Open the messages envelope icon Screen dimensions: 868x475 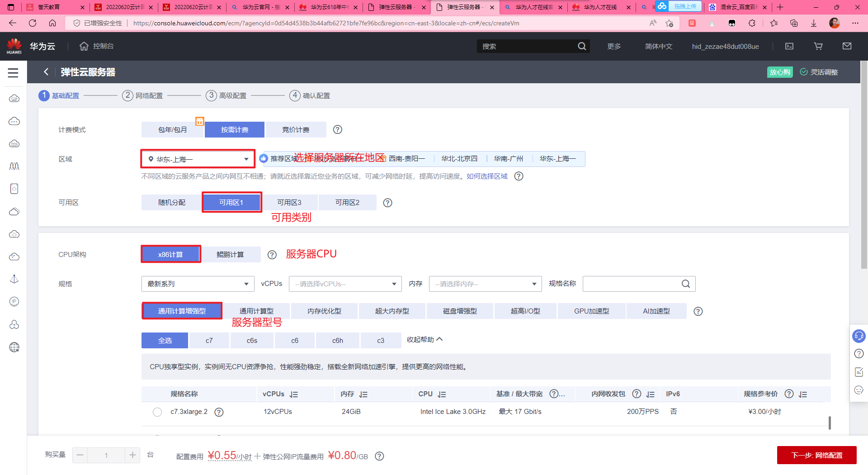pyautogui.click(x=847, y=46)
